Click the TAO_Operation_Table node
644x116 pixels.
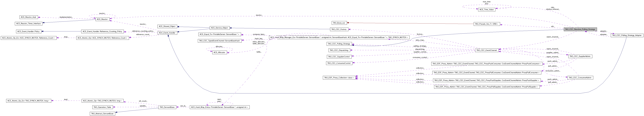tap(102, 107)
